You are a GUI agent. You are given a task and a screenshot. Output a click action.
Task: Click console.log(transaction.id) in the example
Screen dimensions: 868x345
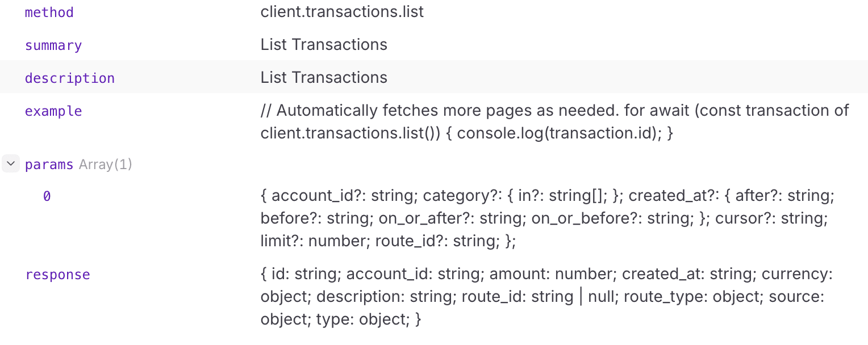(x=558, y=133)
